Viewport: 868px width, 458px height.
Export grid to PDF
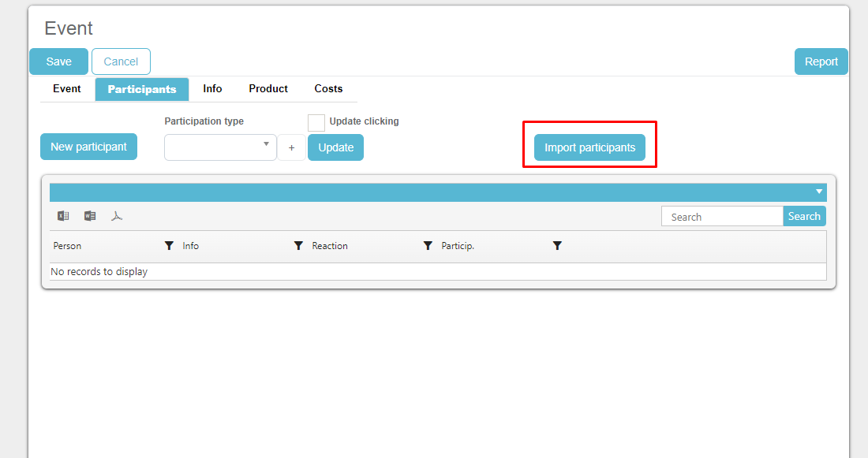[117, 216]
